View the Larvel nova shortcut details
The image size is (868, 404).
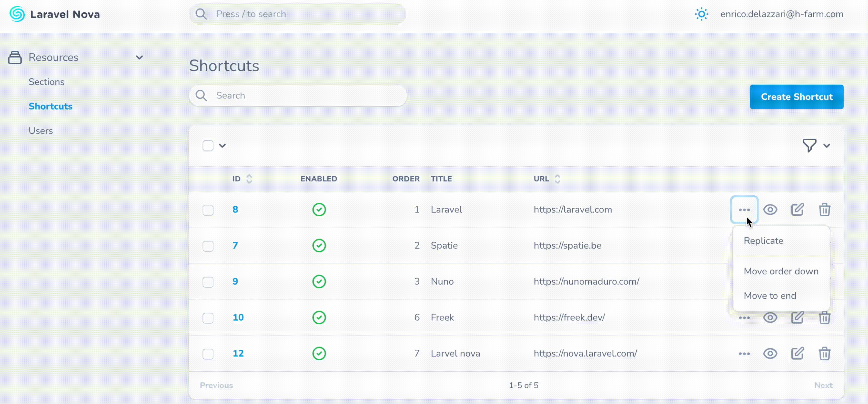coord(770,354)
